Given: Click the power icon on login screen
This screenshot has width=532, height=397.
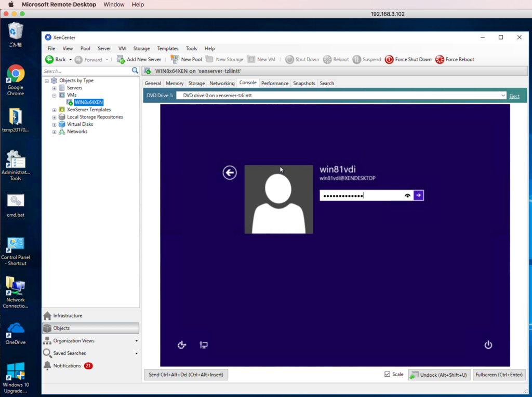Looking at the screenshot, I should pos(488,345).
